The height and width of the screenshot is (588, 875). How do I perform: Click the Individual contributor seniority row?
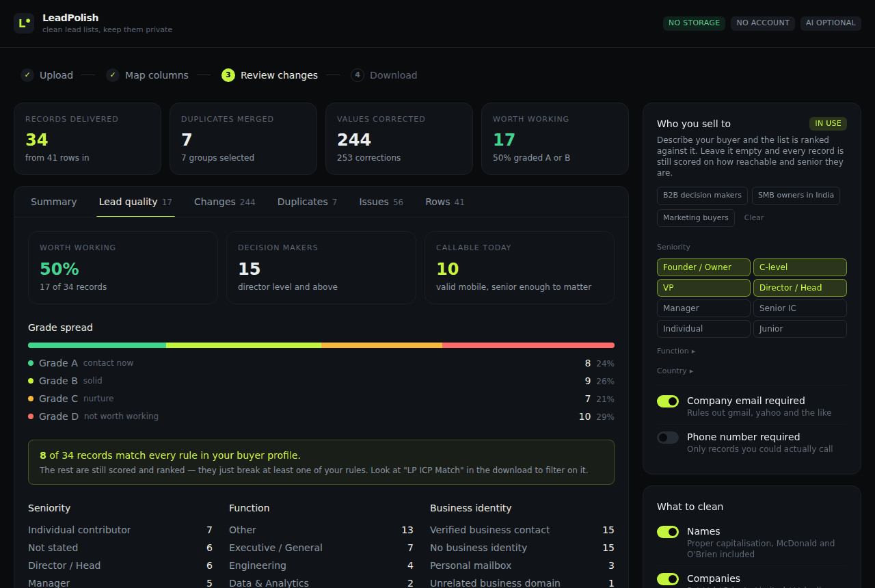120,530
